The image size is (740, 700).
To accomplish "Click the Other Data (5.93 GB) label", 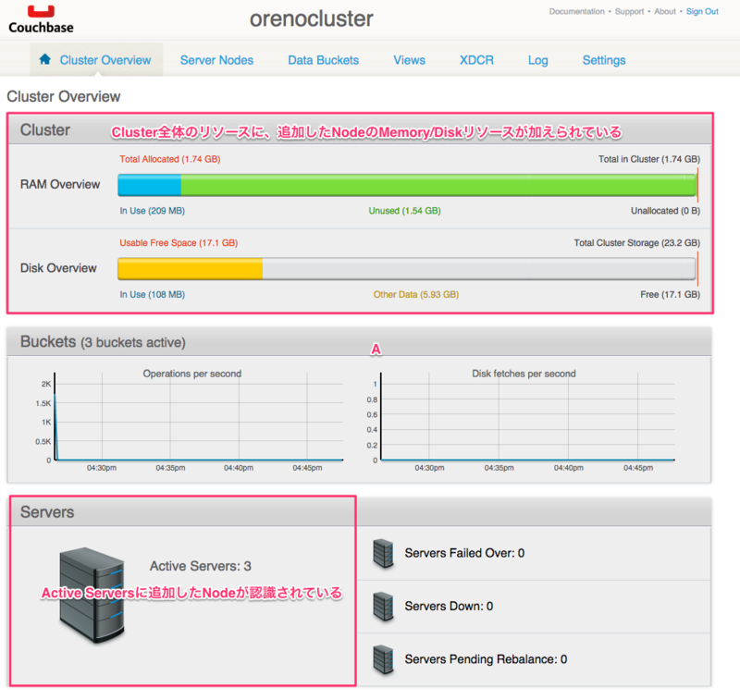I will coord(415,294).
